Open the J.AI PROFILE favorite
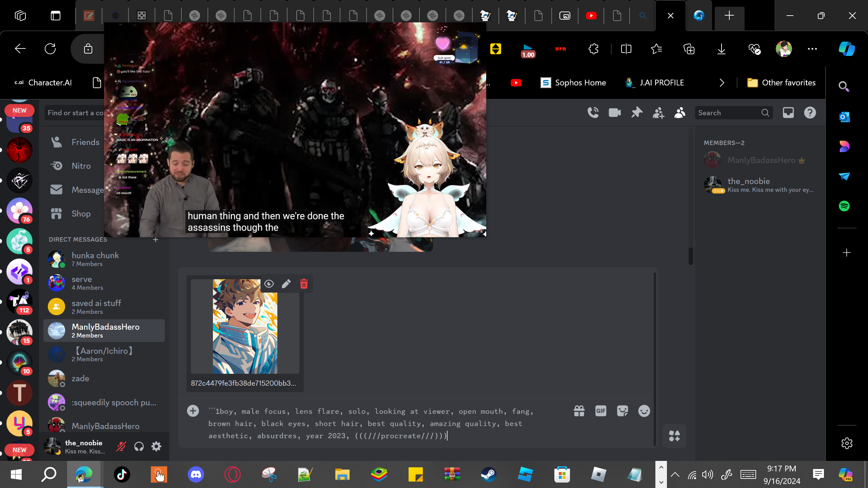The height and width of the screenshot is (488, 868). 655,83
